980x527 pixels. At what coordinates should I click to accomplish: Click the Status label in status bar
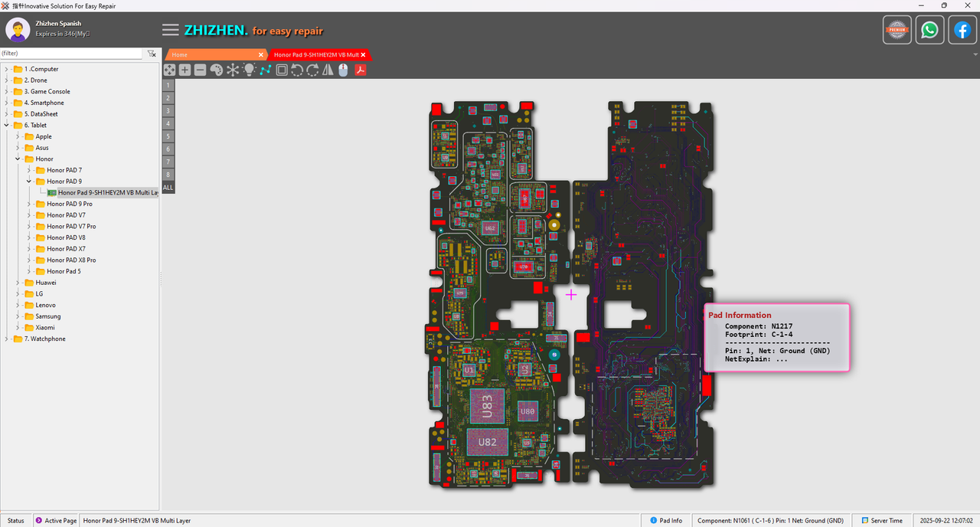(x=15, y=520)
